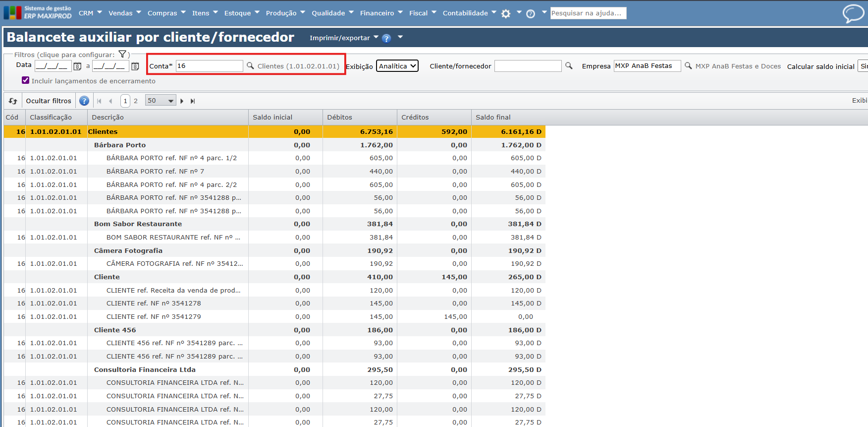
Task: Open the Financeiro menu
Action: point(381,13)
